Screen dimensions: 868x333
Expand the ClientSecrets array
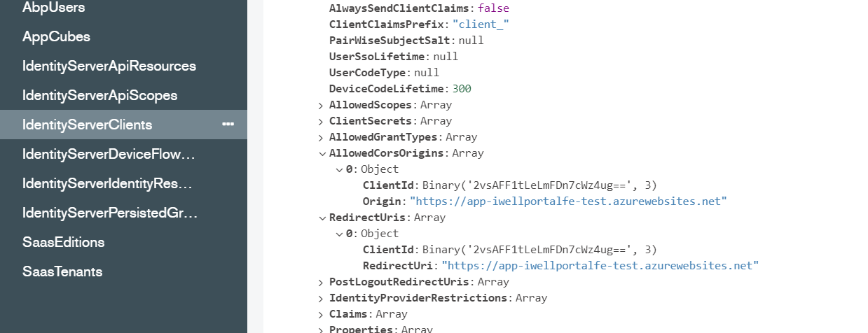pyautogui.click(x=321, y=121)
